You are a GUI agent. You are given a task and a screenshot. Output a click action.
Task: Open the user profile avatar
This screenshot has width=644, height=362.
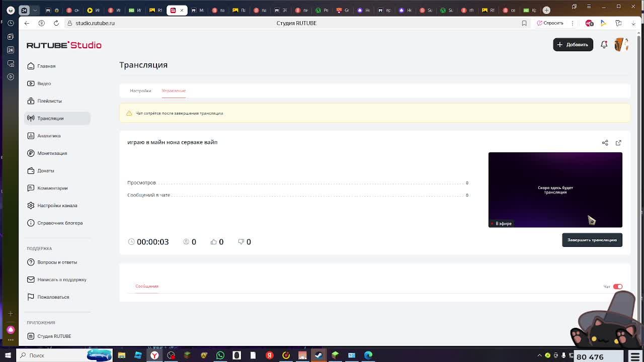coord(621,45)
